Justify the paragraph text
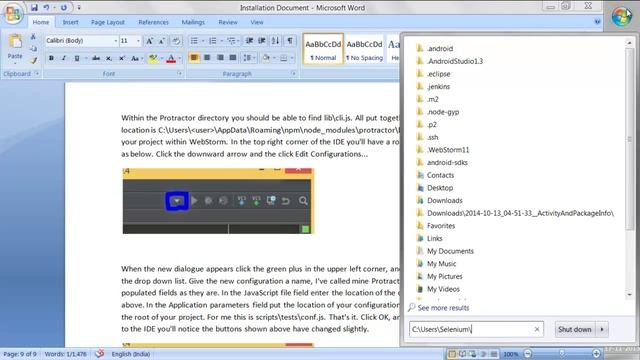The height and width of the screenshot is (360, 640). tap(233, 58)
